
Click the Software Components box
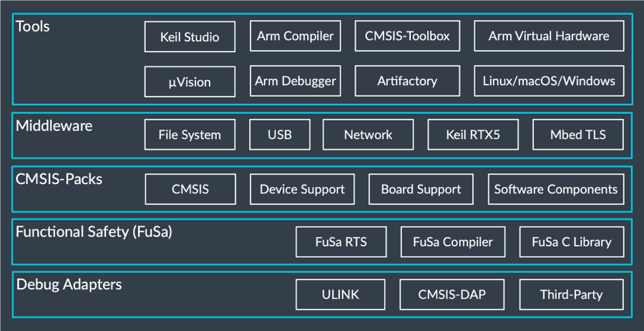click(555, 189)
